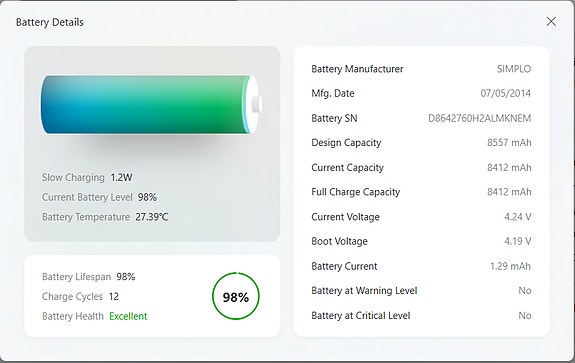Click the Battery Health label
575x363 pixels.
[x=73, y=316]
